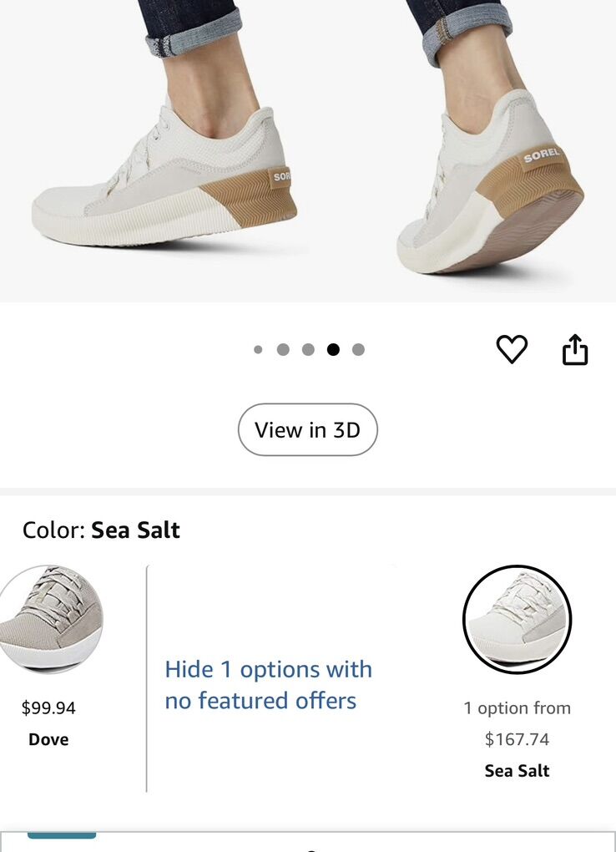Jump to the second image dot
The height and width of the screenshot is (852, 616).
coord(283,350)
